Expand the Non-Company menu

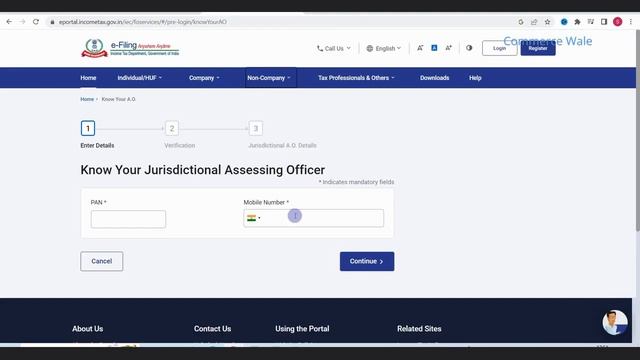coord(269,78)
